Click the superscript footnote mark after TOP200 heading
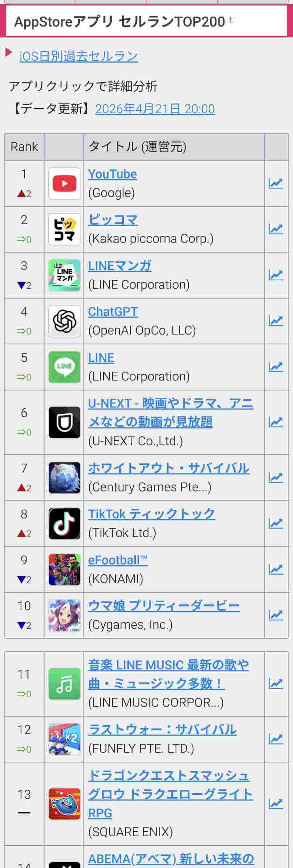The height and width of the screenshot is (868, 293). (x=231, y=20)
